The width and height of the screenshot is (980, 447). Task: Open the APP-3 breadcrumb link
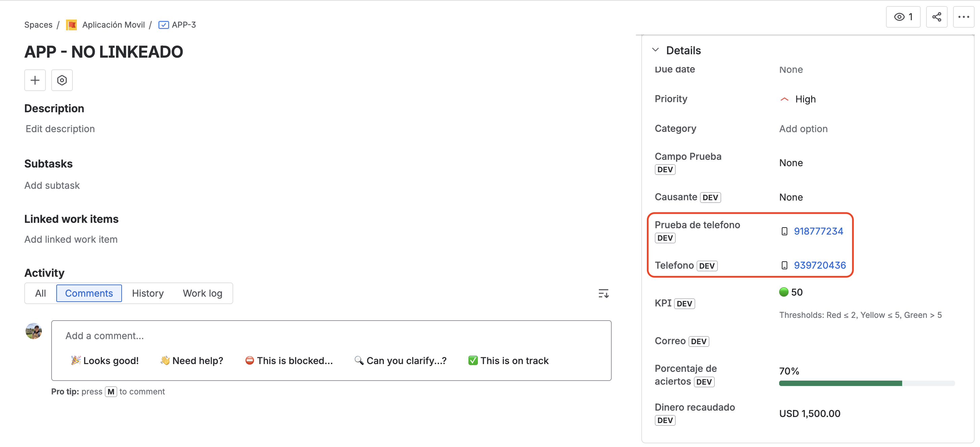point(184,25)
